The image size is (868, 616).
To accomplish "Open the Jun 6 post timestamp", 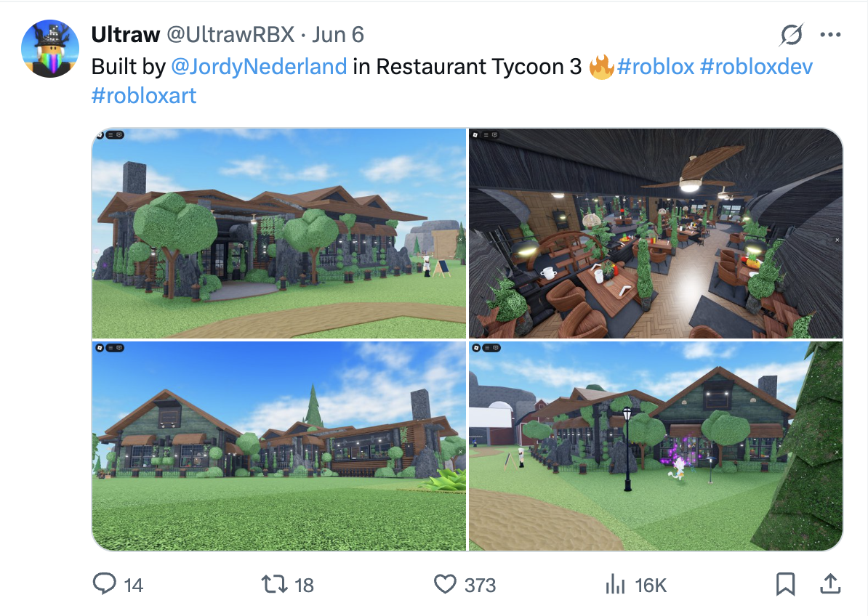I will point(338,35).
